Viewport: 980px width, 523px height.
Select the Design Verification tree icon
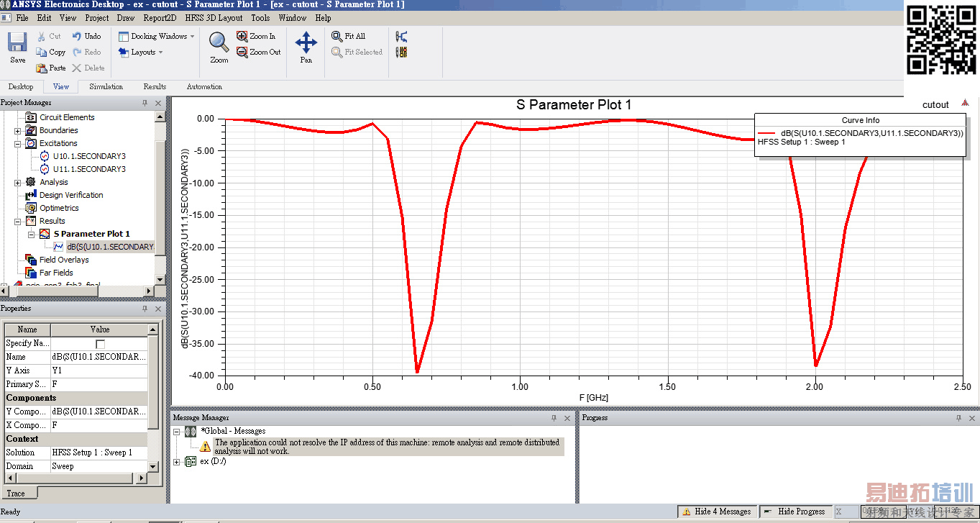(31, 195)
